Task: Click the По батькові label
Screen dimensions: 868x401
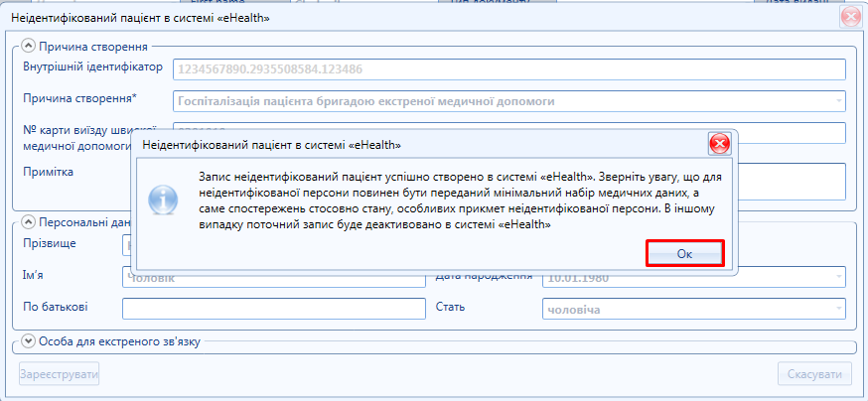Action: (x=56, y=307)
